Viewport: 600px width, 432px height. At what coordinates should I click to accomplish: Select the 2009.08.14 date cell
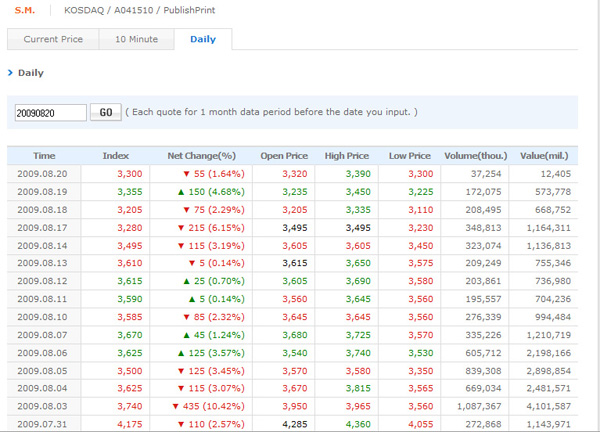coord(42,246)
